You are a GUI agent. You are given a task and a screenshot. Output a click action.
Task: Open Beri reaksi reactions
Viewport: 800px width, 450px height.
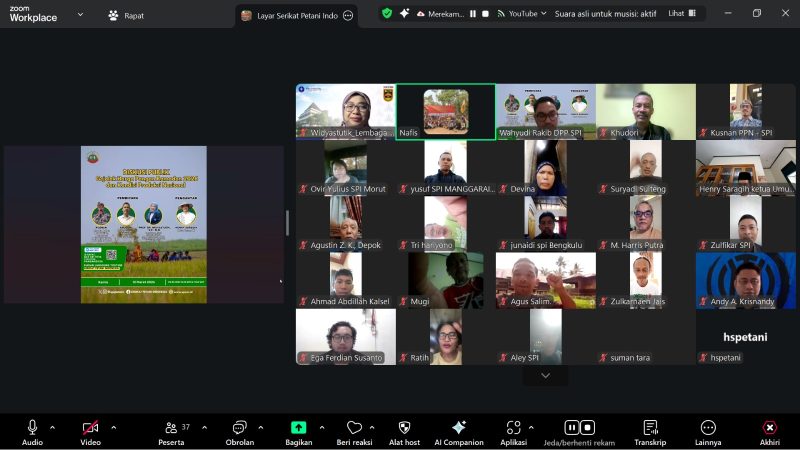coord(354,428)
